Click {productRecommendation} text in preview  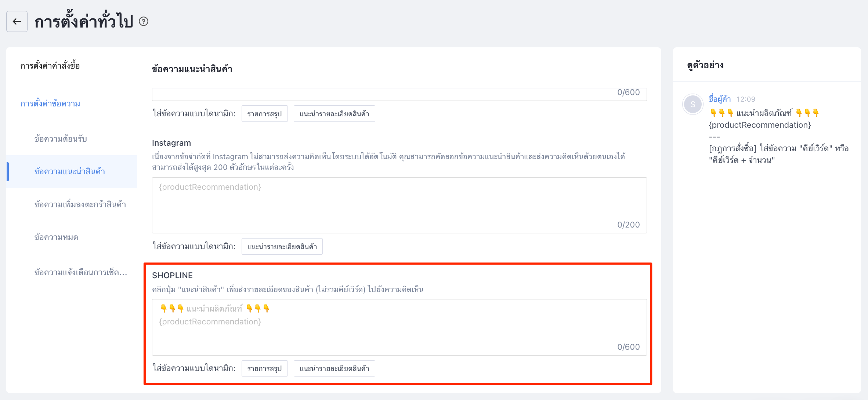(x=760, y=125)
